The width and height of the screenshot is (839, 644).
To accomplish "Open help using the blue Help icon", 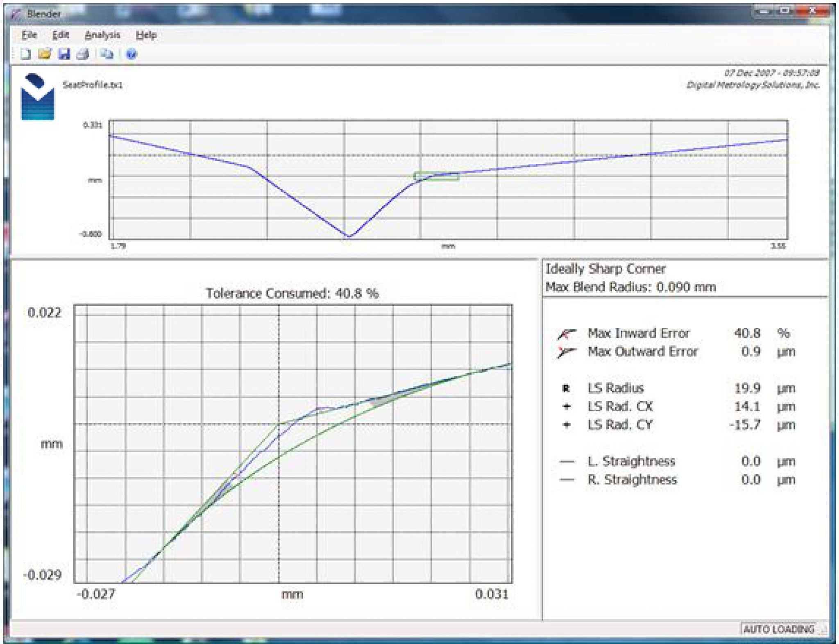I will tap(130, 54).
